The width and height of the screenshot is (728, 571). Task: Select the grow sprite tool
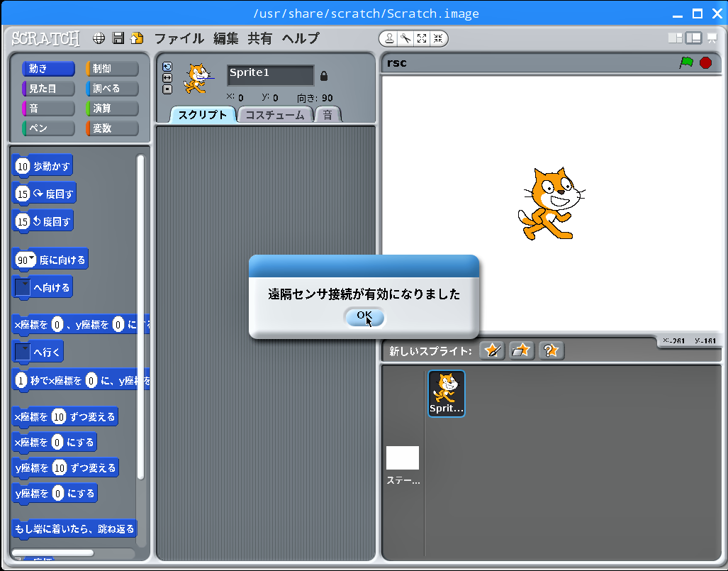pos(422,38)
